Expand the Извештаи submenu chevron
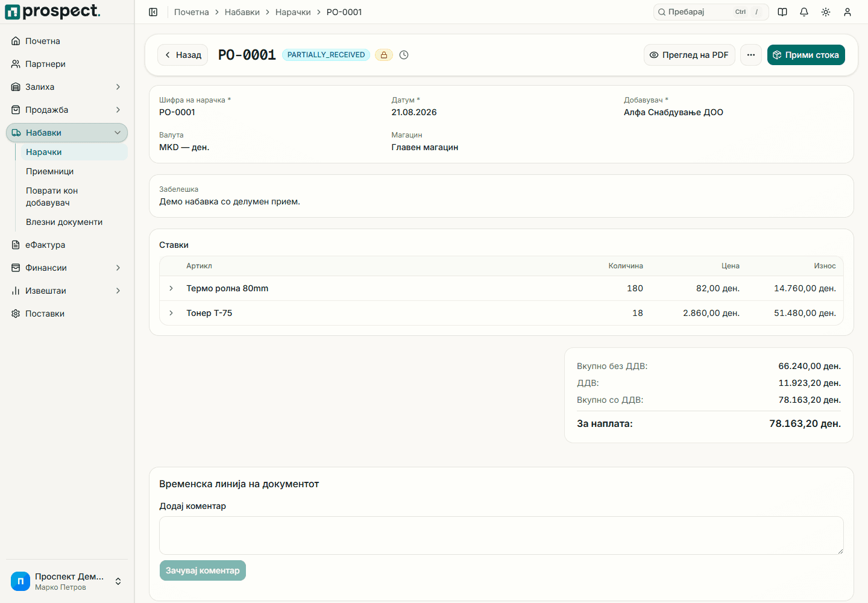Screen dimensions: 868x603 118,291
